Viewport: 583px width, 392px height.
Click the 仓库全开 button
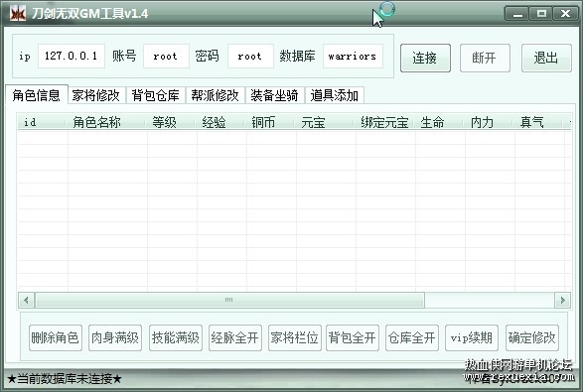coord(412,337)
